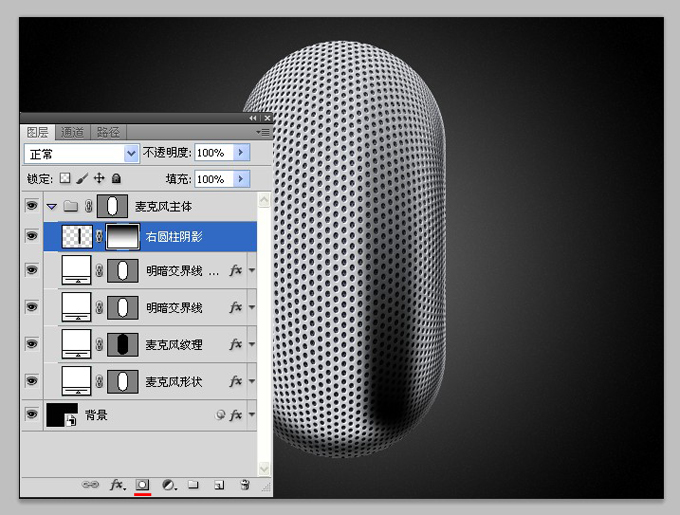This screenshot has height=515, width=680.
Task: Hide the 背景 layer
Action: point(32,414)
